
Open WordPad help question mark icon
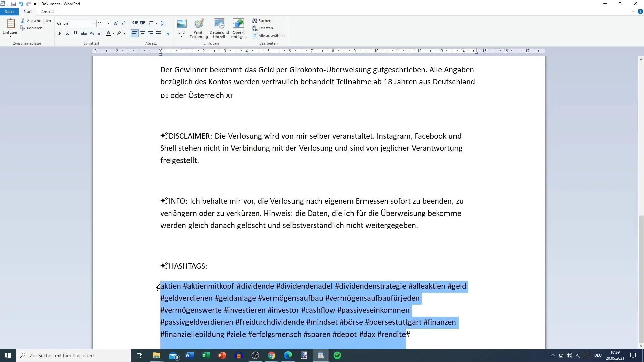coord(640,12)
